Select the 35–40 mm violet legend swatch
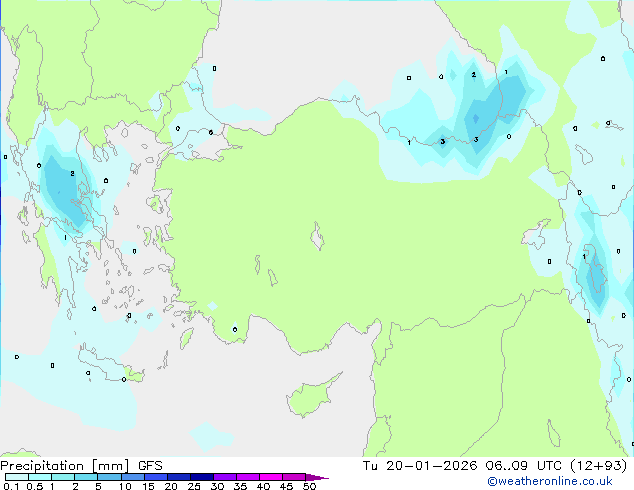 point(247,477)
